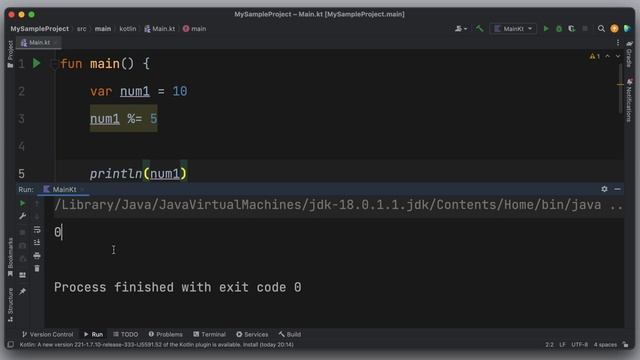Open the MainKt run configuration dropdown
Screen dimensions: 640x360
tap(513, 29)
